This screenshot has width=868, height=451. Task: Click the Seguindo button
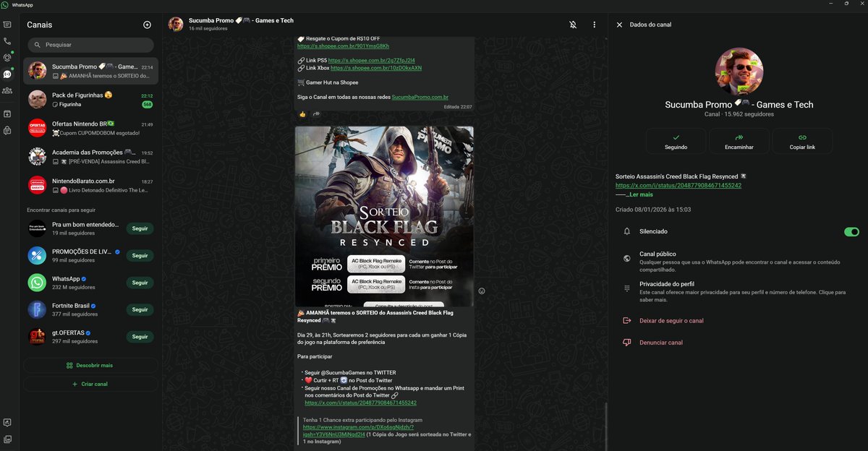676,141
